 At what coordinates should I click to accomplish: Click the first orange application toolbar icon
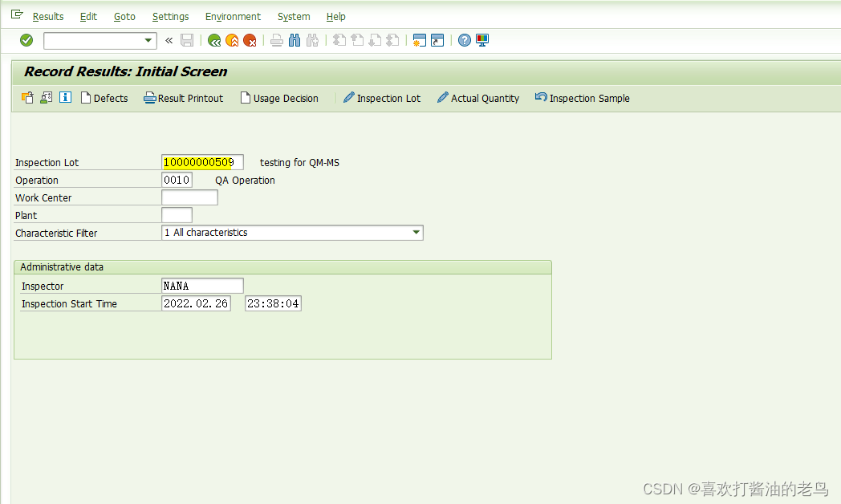(27, 98)
